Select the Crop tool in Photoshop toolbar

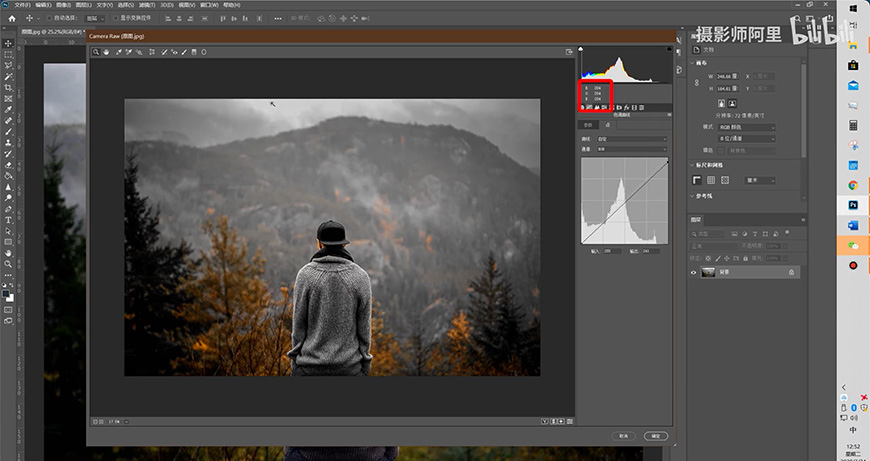point(8,88)
